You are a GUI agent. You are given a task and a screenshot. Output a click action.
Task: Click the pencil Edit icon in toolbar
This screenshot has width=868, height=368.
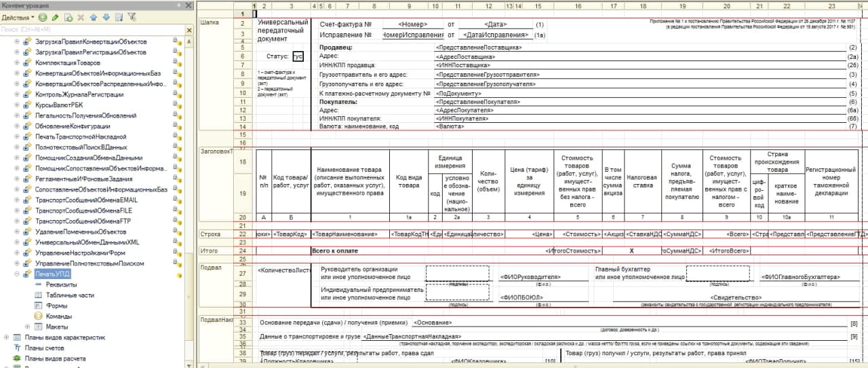coord(56,17)
